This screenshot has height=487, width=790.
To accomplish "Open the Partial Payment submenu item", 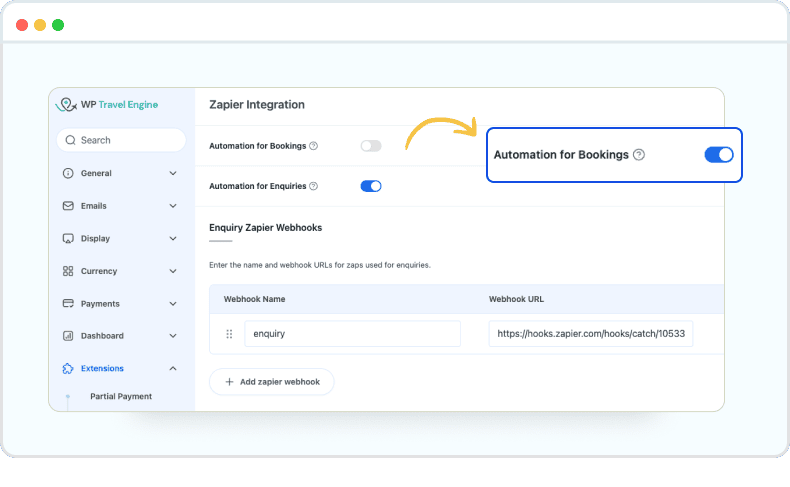I will [x=121, y=397].
